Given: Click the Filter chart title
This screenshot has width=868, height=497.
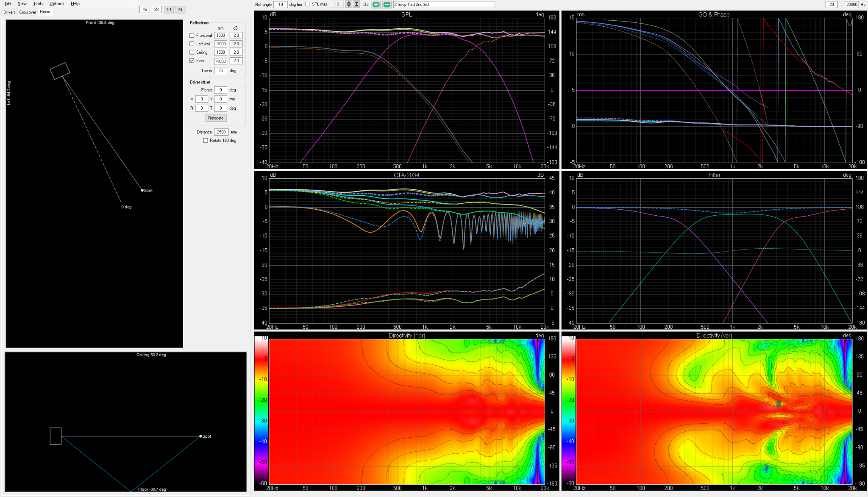Looking at the screenshot, I should pyautogui.click(x=714, y=175).
